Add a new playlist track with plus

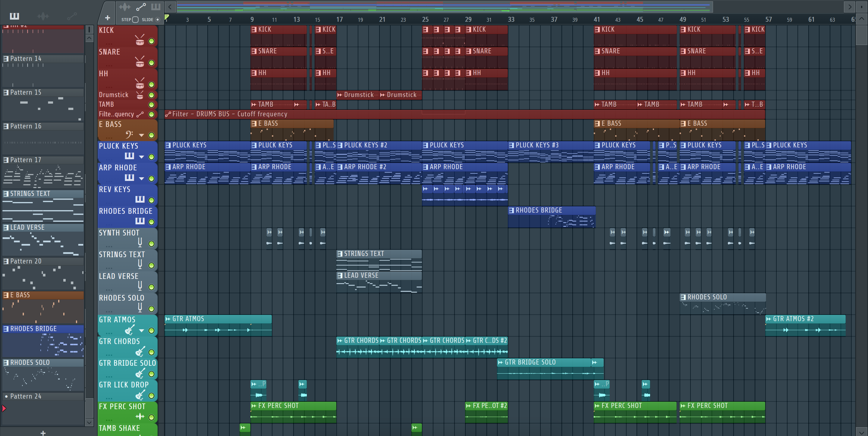click(x=108, y=18)
